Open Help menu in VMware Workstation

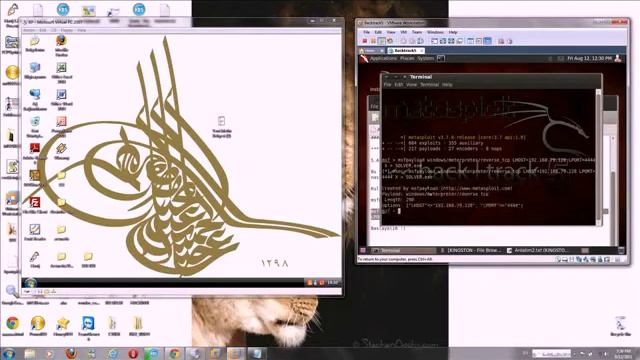pos(453,32)
